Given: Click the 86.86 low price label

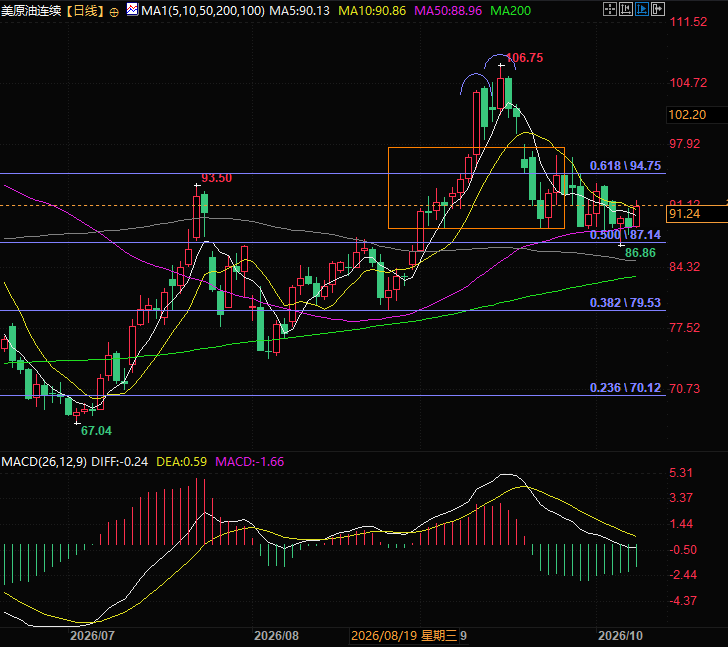Looking at the screenshot, I should click(x=640, y=253).
